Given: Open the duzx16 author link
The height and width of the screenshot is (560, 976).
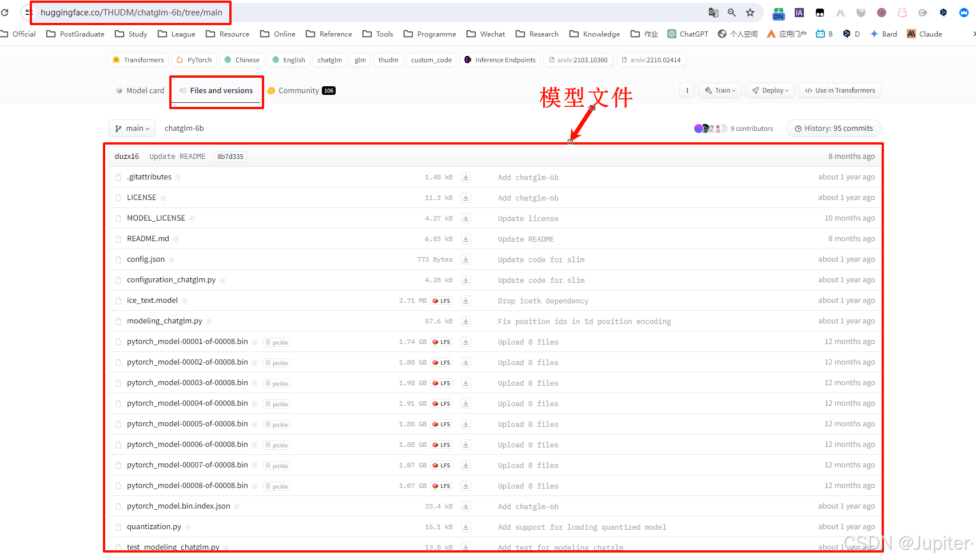Looking at the screenshot, I should point(127,157).
